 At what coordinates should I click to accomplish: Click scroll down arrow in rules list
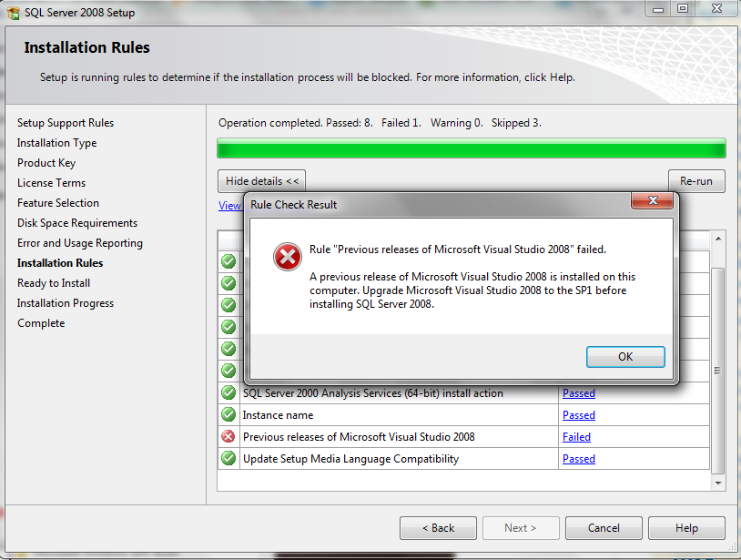[718, 483]
